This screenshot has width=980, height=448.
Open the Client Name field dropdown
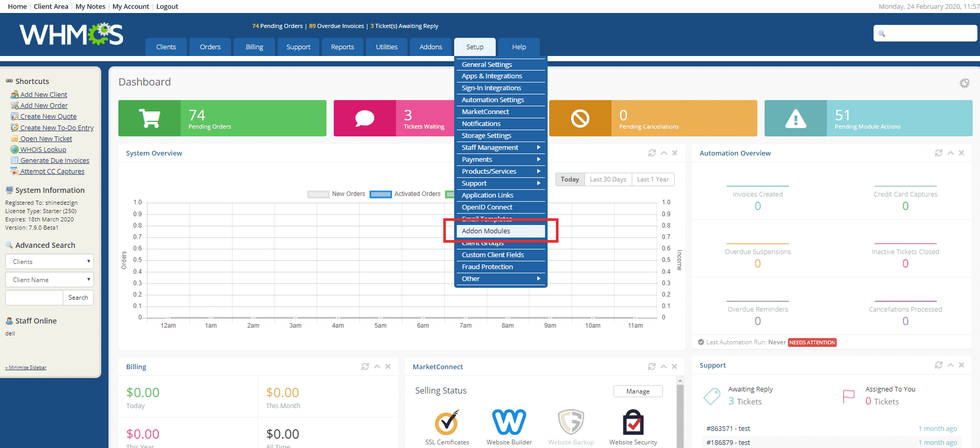49,280
